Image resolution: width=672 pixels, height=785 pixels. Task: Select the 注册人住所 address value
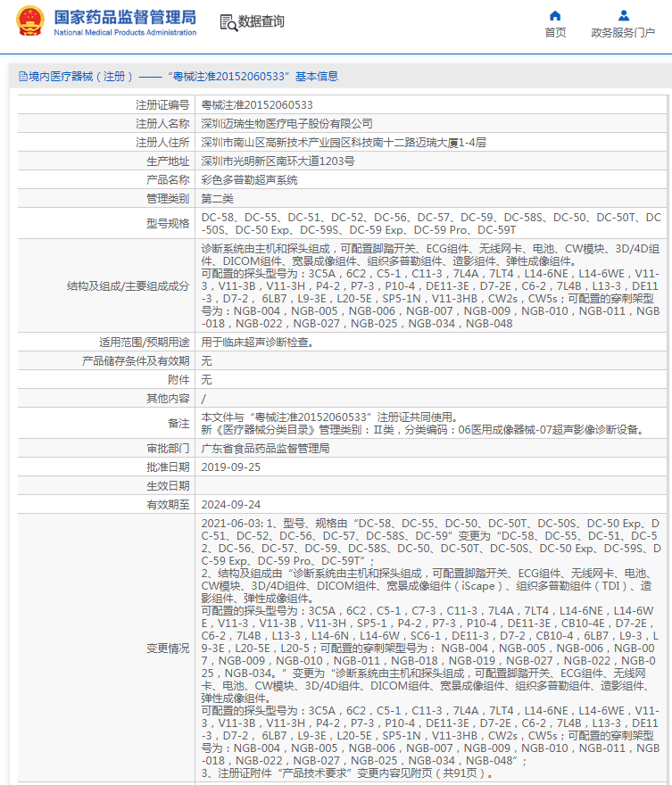344,143
